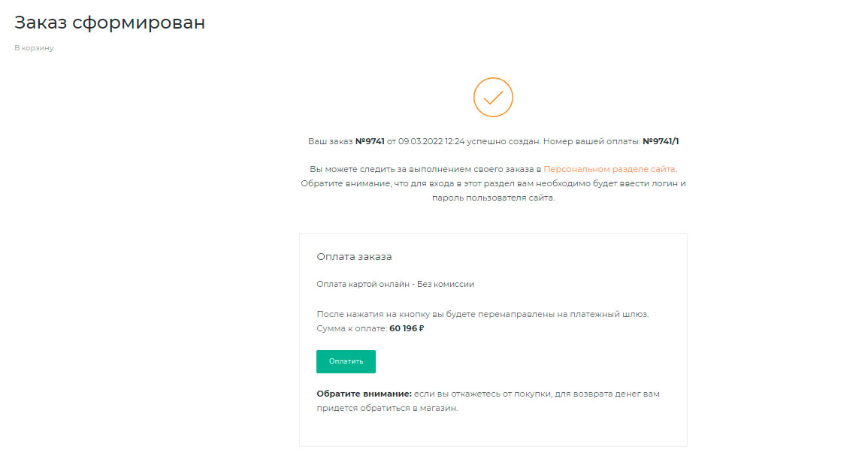Open the "Персональном разделе сайта" link
This screenshot has height=474, width=868.
coord(609,170)
